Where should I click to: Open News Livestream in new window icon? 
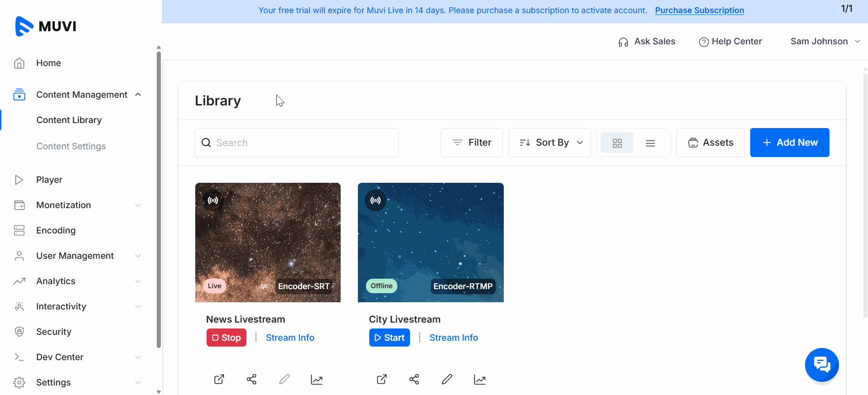pos(219,379)
